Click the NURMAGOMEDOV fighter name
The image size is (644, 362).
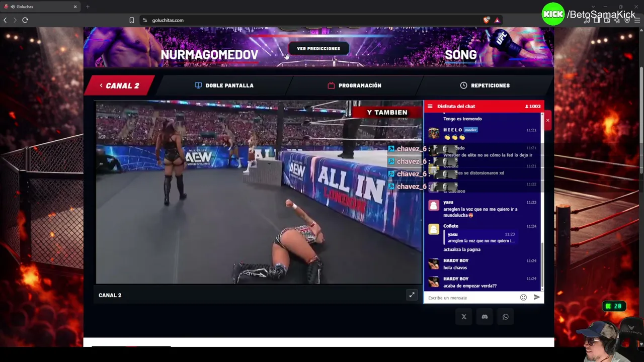[209, 54]
